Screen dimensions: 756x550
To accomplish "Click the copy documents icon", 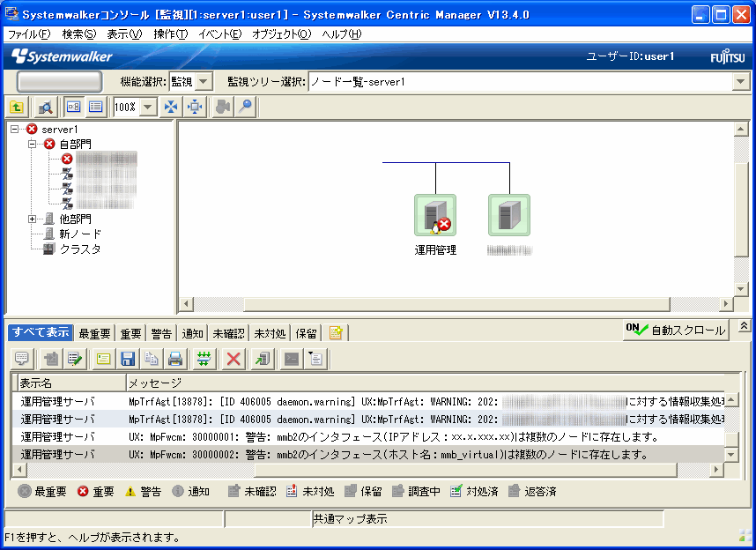I will click(152, 359).
